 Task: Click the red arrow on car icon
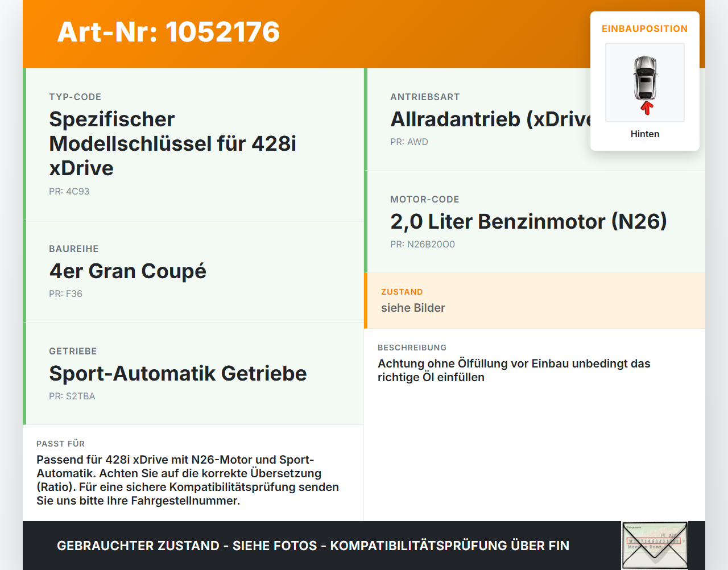pyautogui.click(x=646, y=108)
